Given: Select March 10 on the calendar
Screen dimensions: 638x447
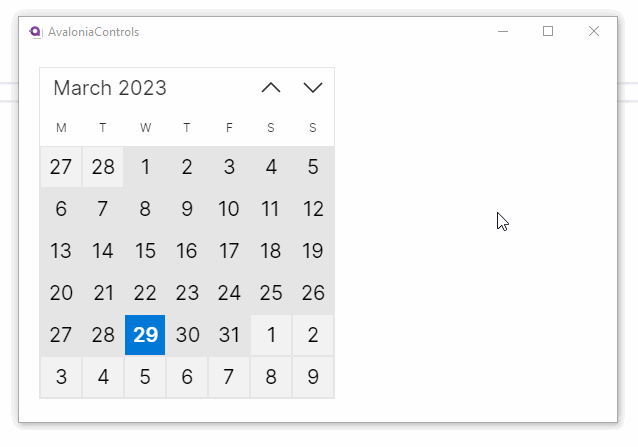Looking at the screenshot, I should coord(229,209).
